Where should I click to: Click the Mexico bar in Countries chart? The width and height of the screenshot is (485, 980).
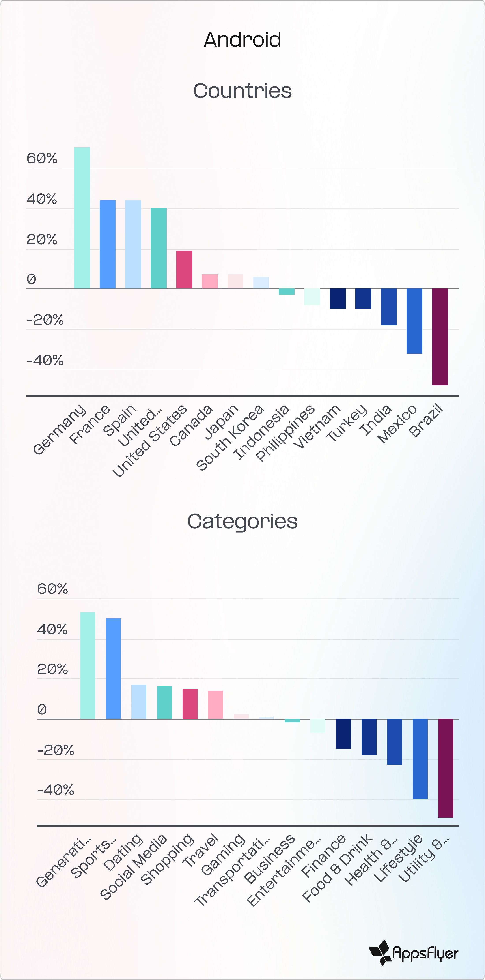(x=414, y=321)
